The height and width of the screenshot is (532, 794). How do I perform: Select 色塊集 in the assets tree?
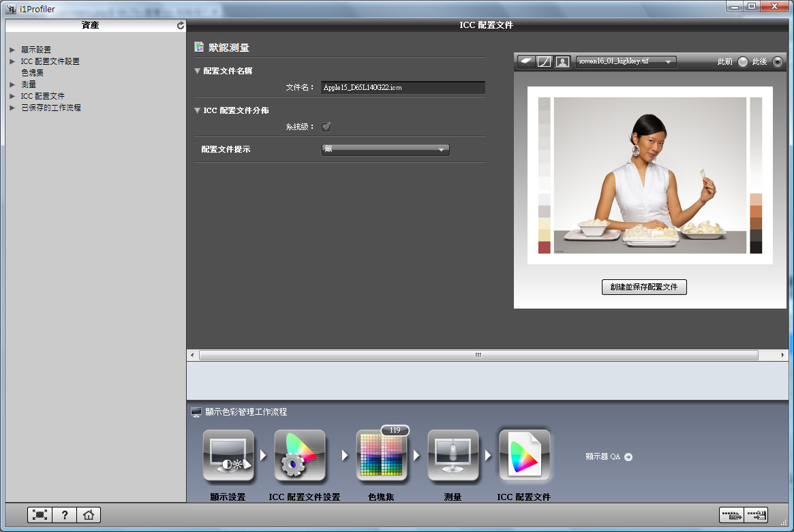[33, 73]
